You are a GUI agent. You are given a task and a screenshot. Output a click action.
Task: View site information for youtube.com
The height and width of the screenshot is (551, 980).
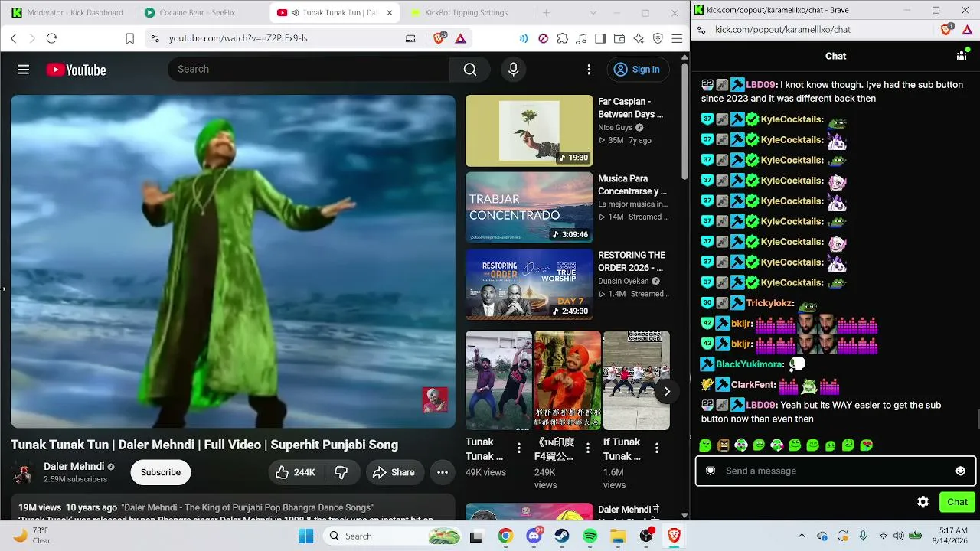click(x=155, y=38)
